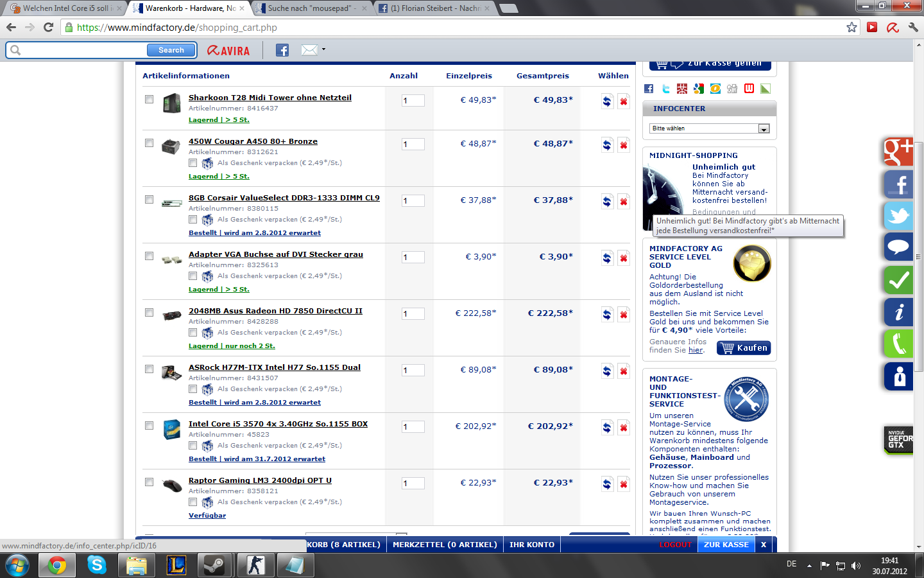Refresh quantity for 8GB Corsair ValueSelect row
The image size is (924, 578).
(x=607, y=201)
